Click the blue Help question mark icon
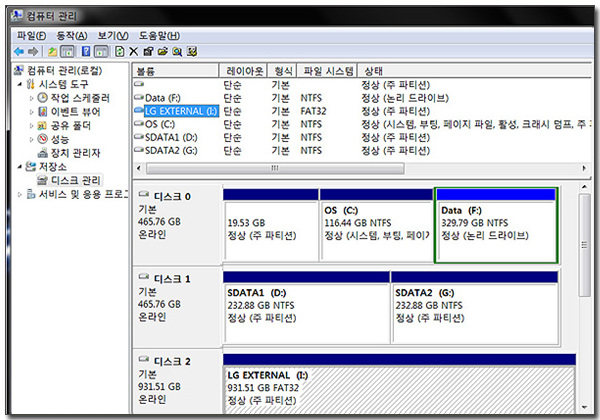 tap(86, 51)
